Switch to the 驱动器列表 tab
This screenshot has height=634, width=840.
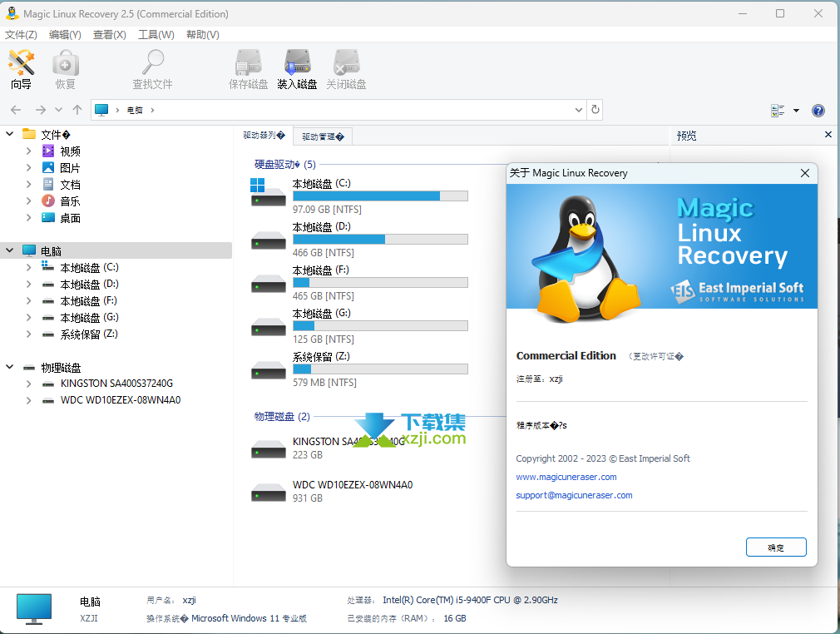pyautogui.click(x=264, y=136)
